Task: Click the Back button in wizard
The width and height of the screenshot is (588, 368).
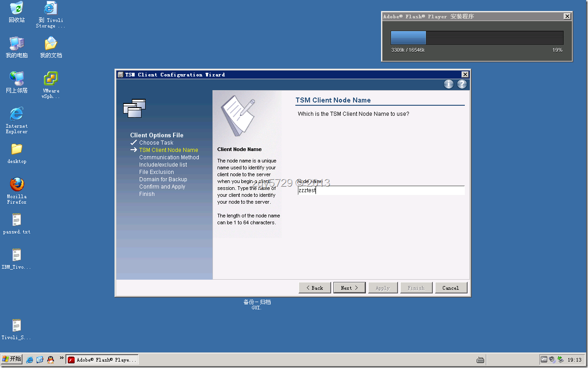Action: (315, 288)
